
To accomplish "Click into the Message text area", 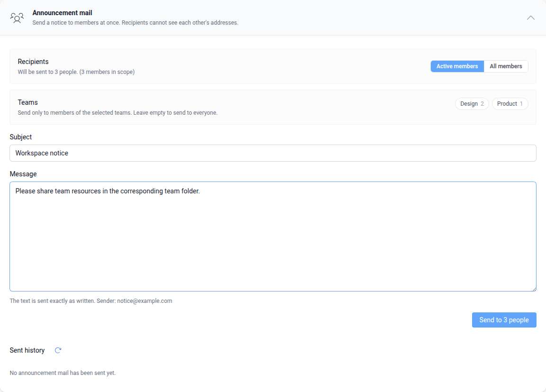I will point(273,237).
